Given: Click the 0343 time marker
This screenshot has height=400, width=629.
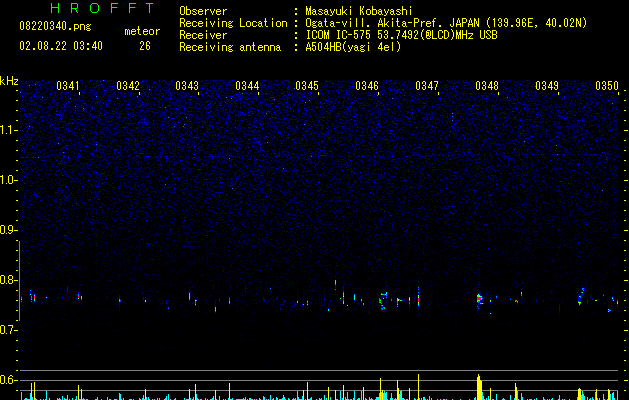Looking at the screenshot, I should coord(187,86).
